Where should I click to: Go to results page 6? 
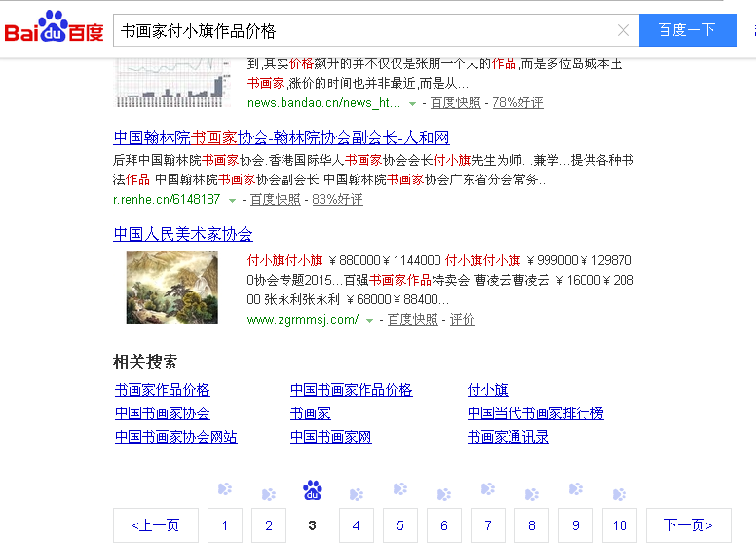tap(444, 525)
